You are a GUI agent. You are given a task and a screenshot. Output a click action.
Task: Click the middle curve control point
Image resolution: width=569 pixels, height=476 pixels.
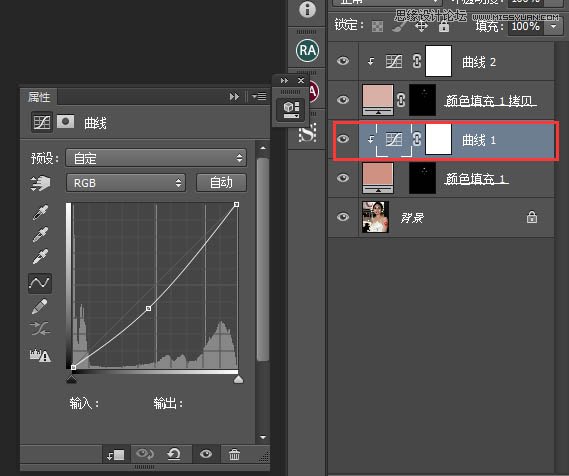tap(148, 308)
